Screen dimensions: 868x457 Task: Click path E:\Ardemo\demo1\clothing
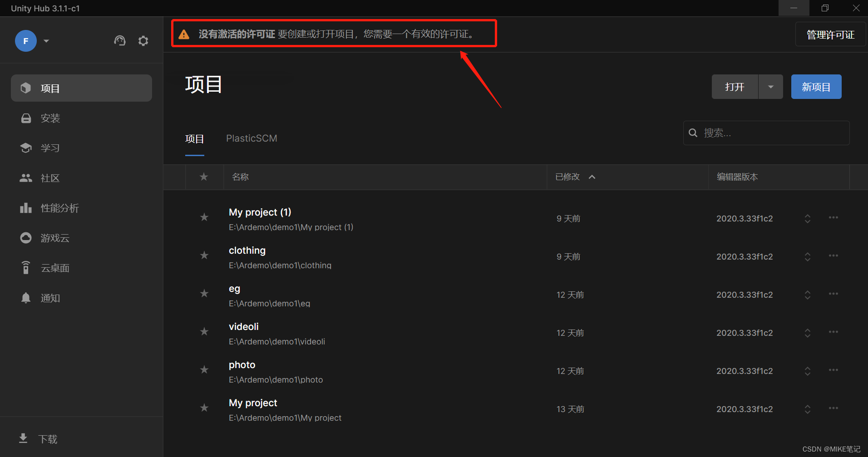(x=280, y=265)
